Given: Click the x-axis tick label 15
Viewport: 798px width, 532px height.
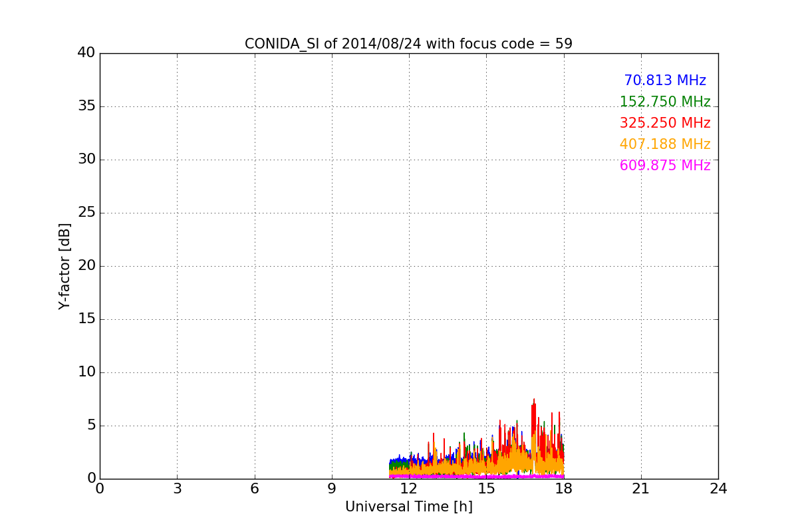Looking at the screenshot, I should (x=486, y=488).
